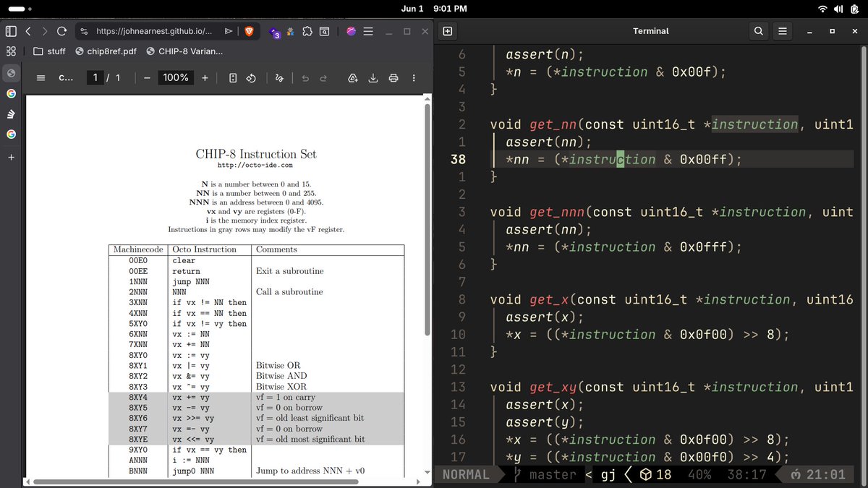The height and width of the screenshot is (488, 868).
Task: Go back in the browser
Action: (28, 31)
